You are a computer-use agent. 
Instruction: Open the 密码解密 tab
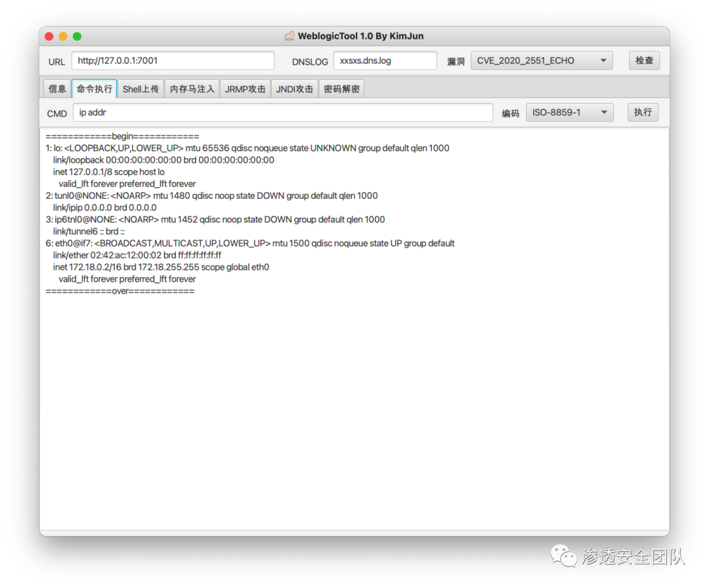(342, 89)
